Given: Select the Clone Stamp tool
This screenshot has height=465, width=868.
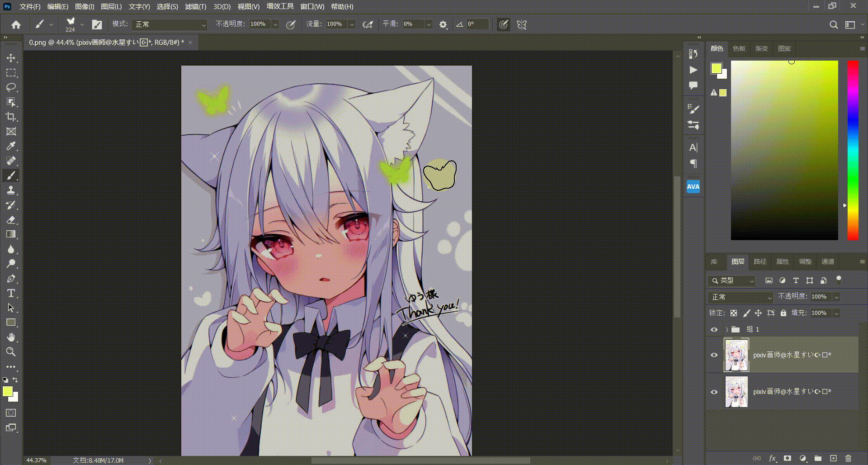Looking at the screenshot, I should coord(11,190).
